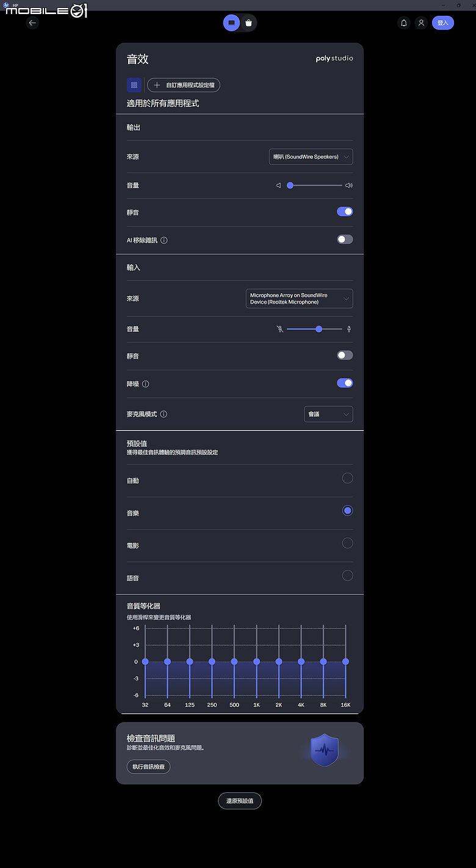Turn off the output 靜音 toggle

pyautogui.click(x=345, y=212)
